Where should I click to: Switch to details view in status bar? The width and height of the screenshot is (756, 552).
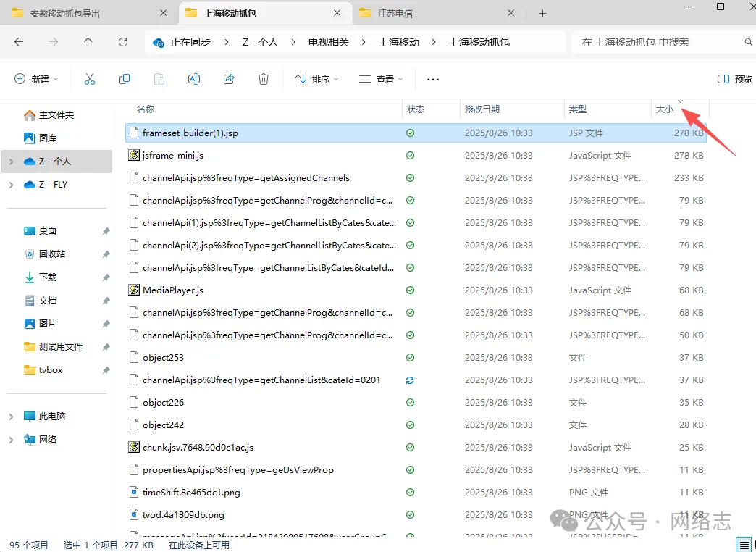(x=743, y=545)
